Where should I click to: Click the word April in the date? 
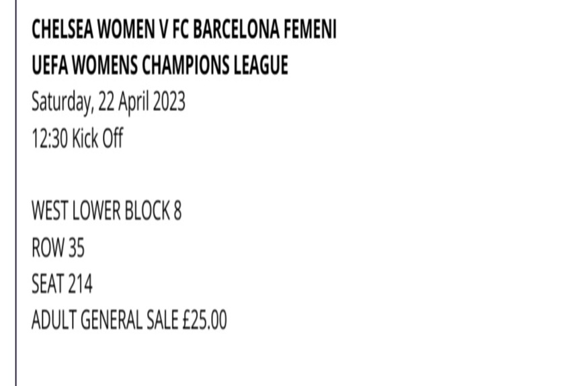click(x=133, y=102)
